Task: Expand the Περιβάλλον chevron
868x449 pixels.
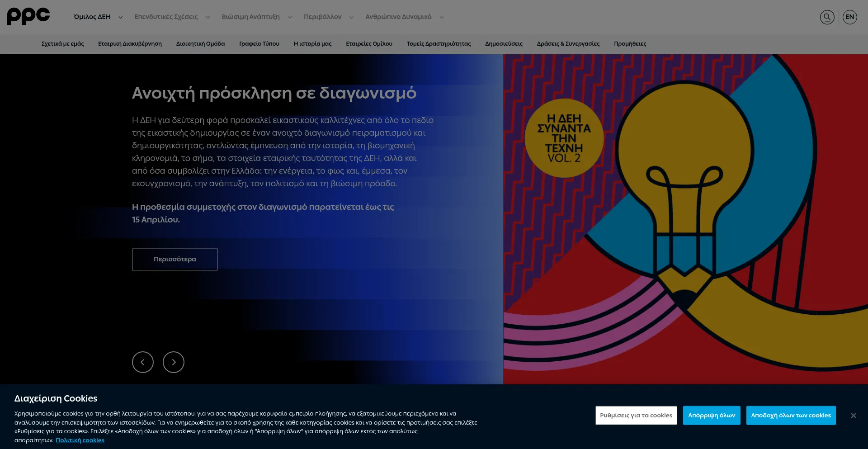Action: 351,17
